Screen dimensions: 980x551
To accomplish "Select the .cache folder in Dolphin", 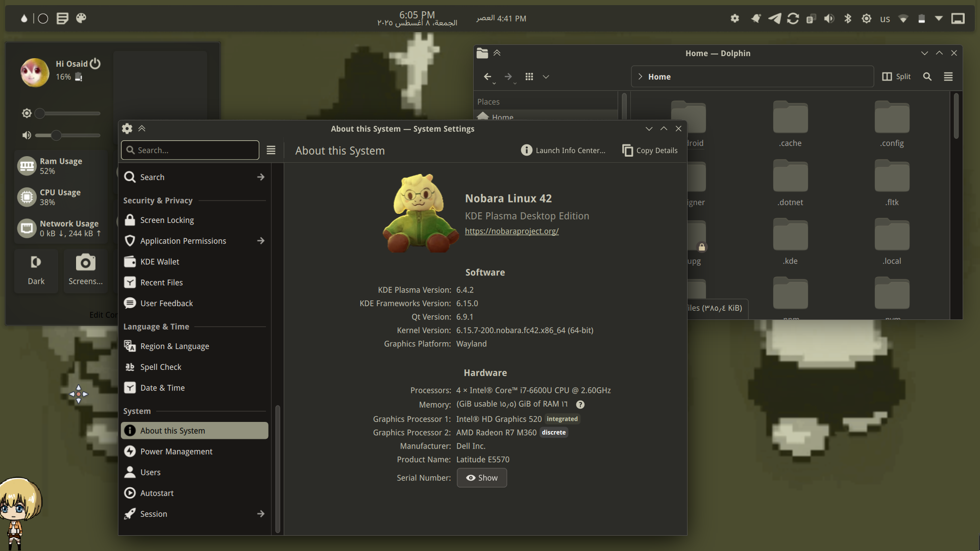I will 790,124.
